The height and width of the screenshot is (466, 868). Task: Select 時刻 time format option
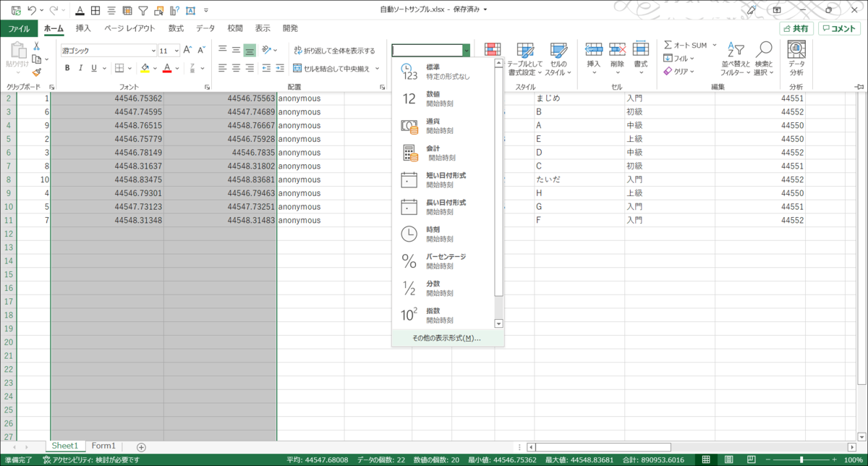tap(443, 234)
